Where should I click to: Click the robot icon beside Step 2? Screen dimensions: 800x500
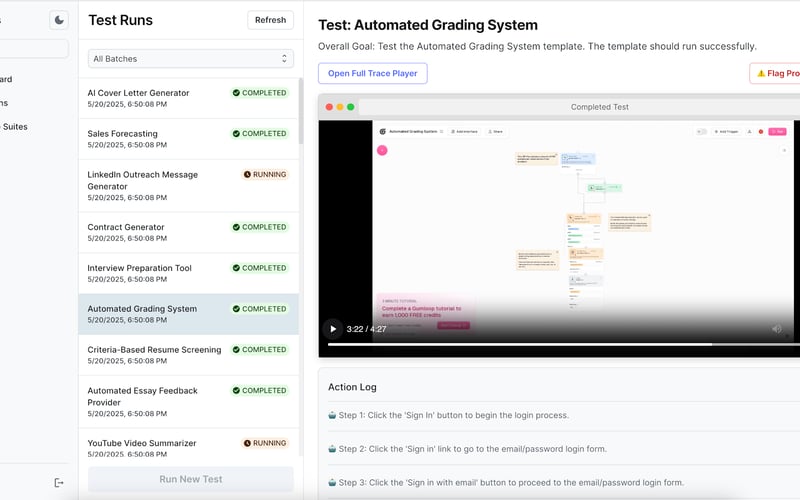(x=332, y=449)
